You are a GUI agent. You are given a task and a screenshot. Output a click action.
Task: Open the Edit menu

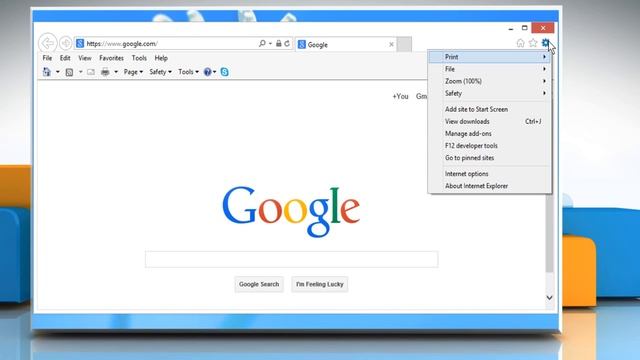tap(65, 58)
